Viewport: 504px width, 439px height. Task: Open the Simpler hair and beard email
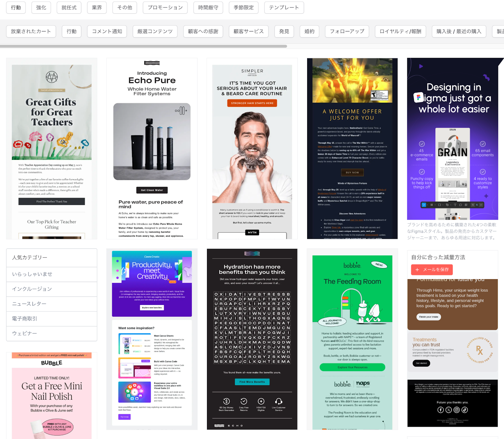tap(252, 149)
